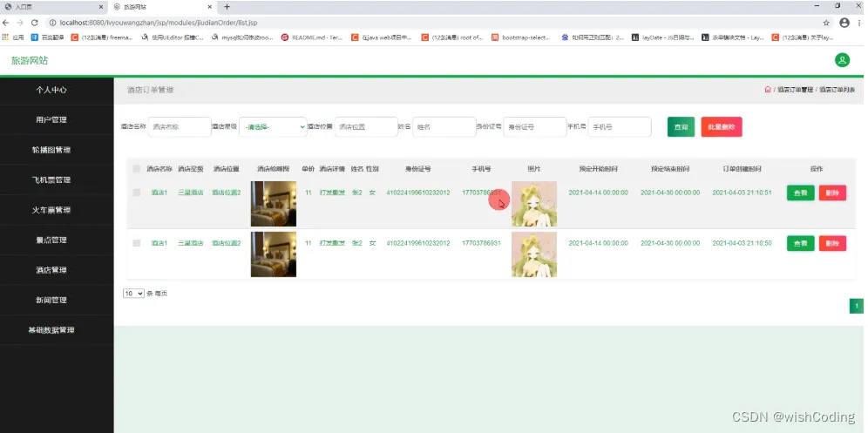Go back using the browser back arrow
Image resolution: width=868 pixels, height=433 pixels.
[6, 23]
